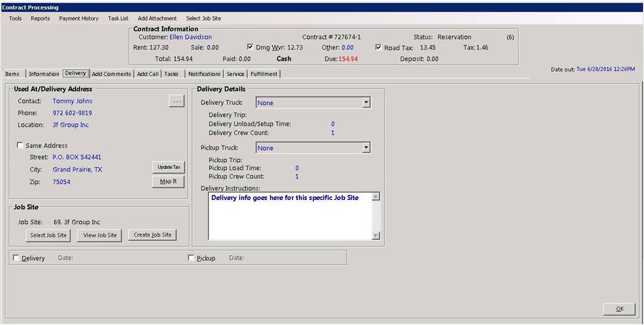The width and height of the screenshot is (644, 325).
Task: Click the Delivery Instructions scroll down arrow
Action: (x=376, y=235)
